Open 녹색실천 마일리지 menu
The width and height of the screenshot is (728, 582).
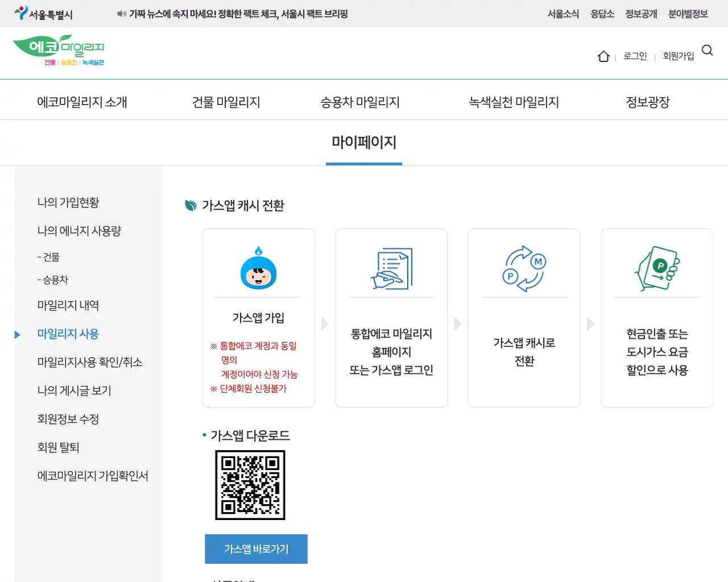(514, 102)
